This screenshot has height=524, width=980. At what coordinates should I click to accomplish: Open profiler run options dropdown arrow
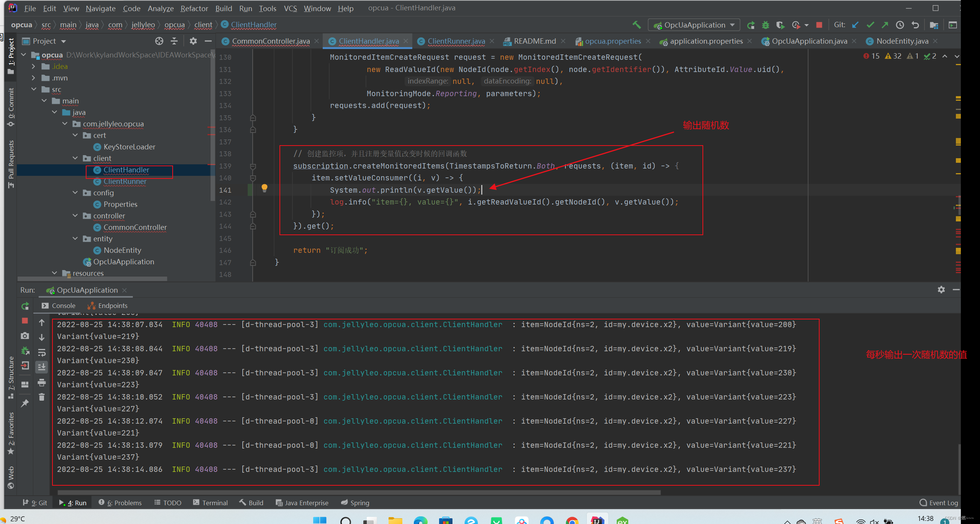(806, 25)
